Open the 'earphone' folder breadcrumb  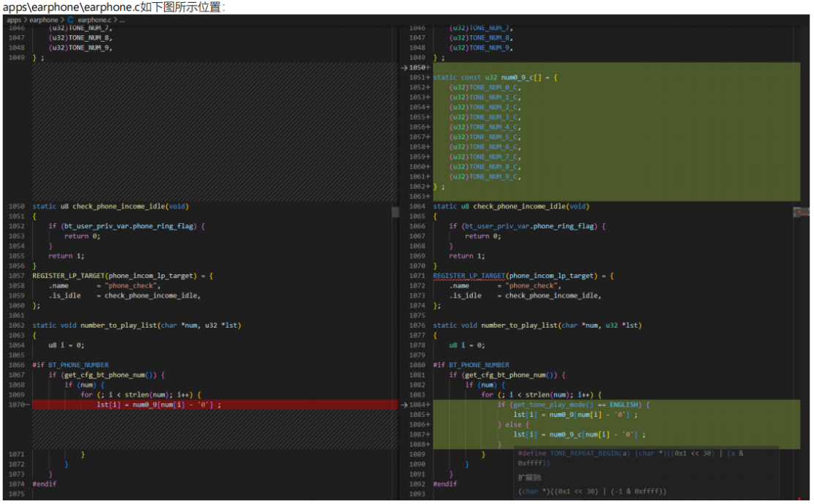coord(44,20)
